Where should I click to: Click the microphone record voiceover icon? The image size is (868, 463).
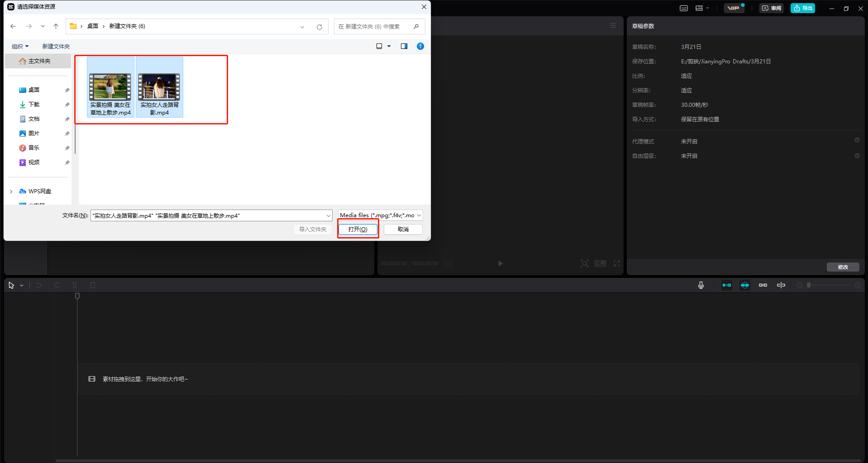coord(701,285)
